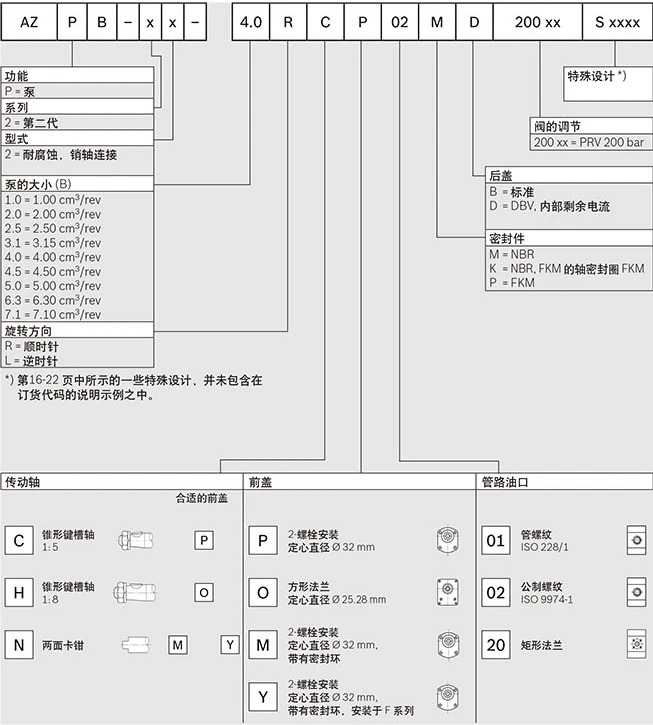Image resolution: width=653 pixels, height=725 pixels.
Task: Select drive shaft code box N
Action: tap(19, 645)
